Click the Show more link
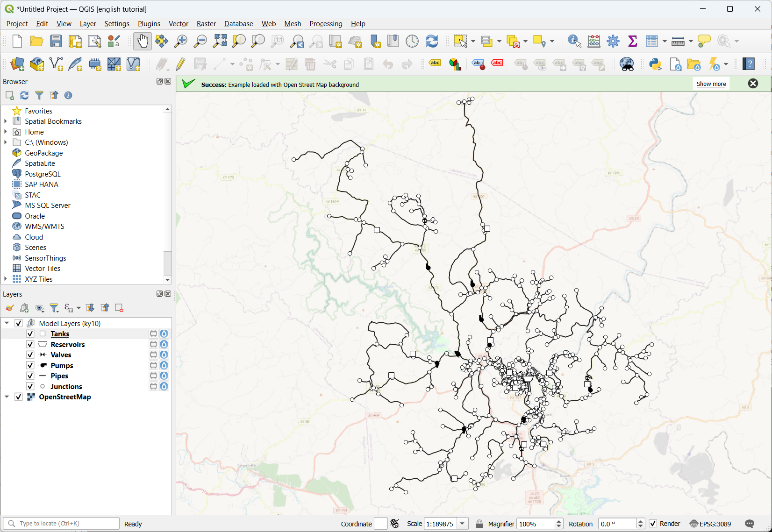772x532 pixels. tap(711, 84)
